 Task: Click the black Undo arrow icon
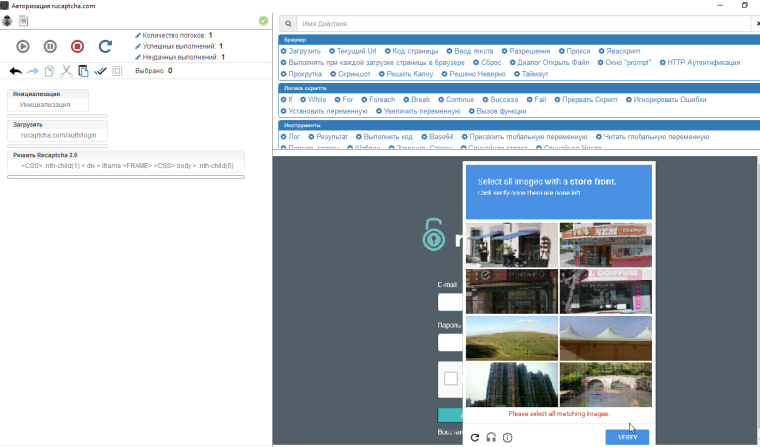(x=15, y=71)
